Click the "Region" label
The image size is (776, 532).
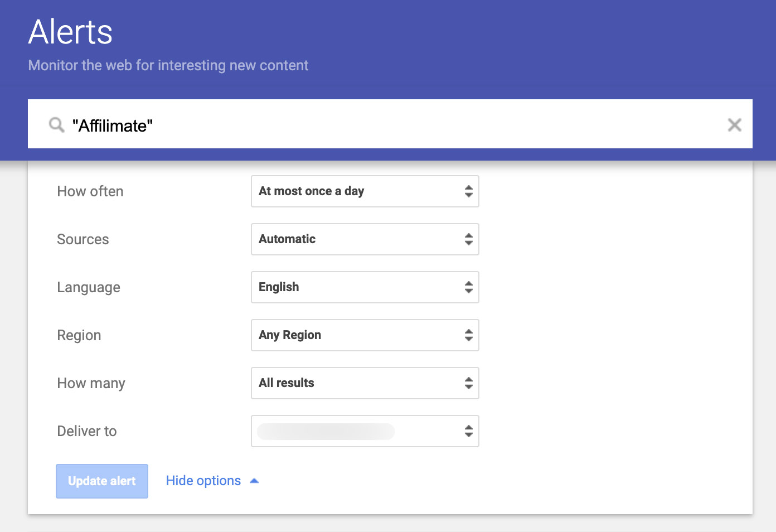[x=79, y=336]
